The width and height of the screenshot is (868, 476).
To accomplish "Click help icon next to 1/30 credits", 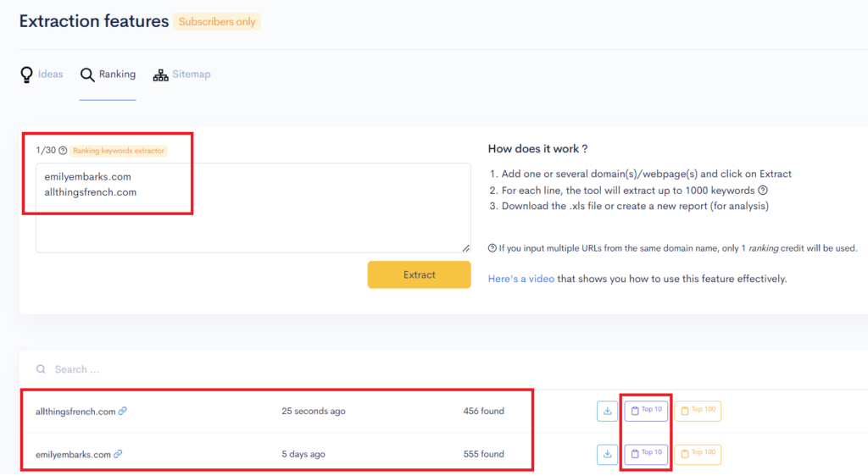I will pyautogui.click(x=63, y=151).
